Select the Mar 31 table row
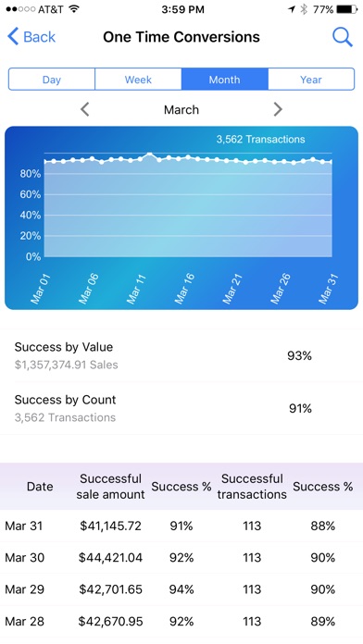This screenshot has width=363, height=644. coord(181,526)
